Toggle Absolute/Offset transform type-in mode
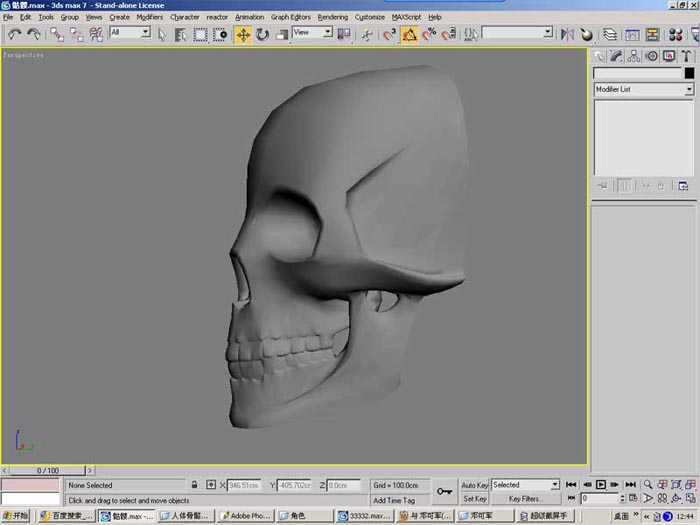This screenshot has height=525, width=700. click(211, 485)
